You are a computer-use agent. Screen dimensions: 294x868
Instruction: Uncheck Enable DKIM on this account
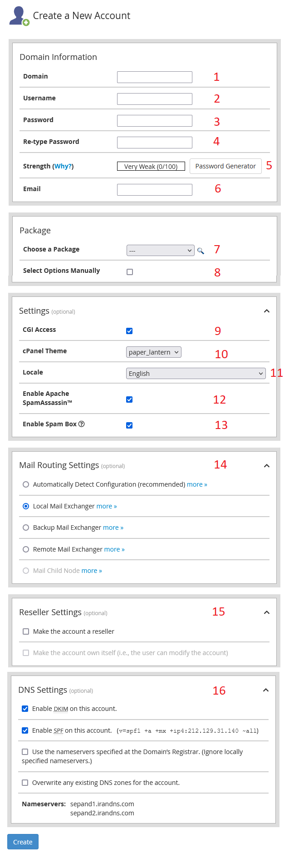click(25, 709)
